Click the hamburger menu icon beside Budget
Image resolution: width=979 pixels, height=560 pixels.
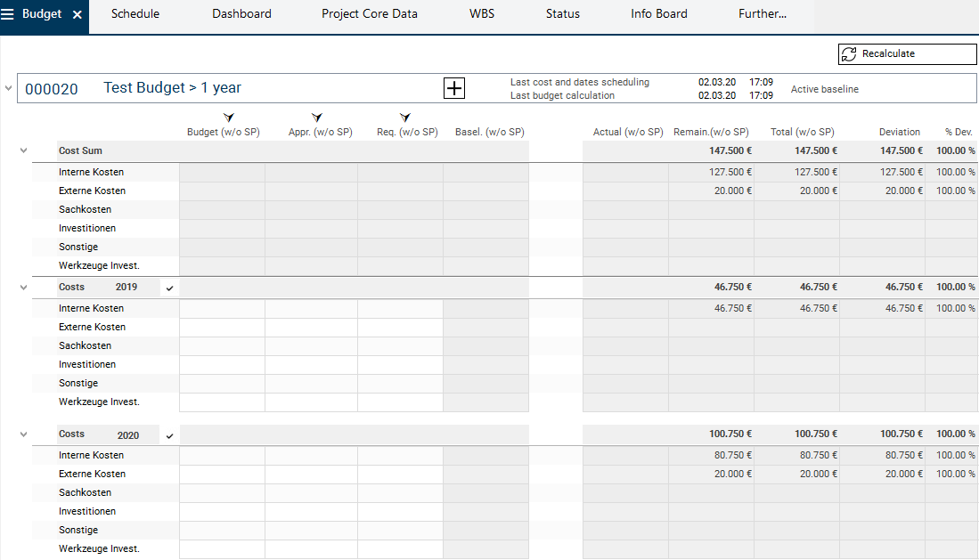[8, 14]
